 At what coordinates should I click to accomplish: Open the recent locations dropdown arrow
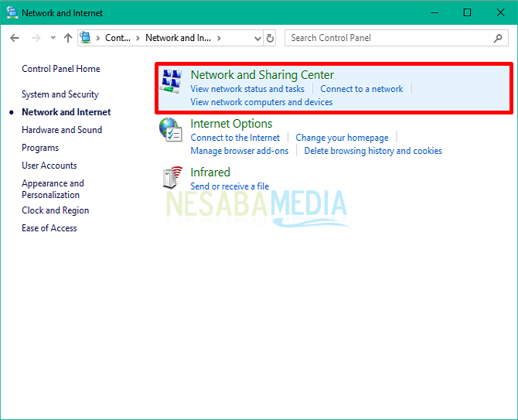point(53,38)
